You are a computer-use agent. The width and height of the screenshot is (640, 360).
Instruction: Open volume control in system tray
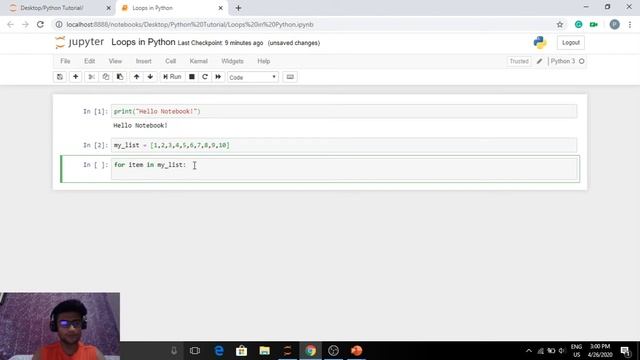click(562, 351)
